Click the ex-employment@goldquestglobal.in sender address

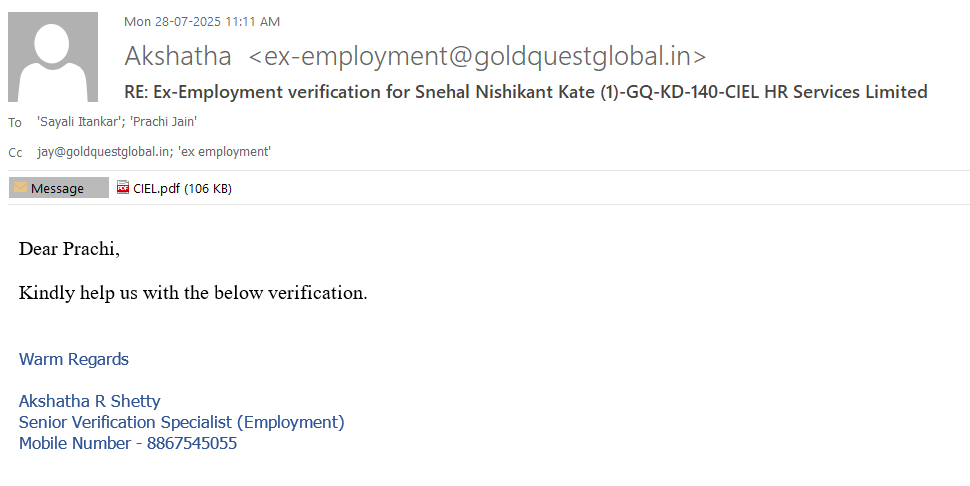[477, 56]
